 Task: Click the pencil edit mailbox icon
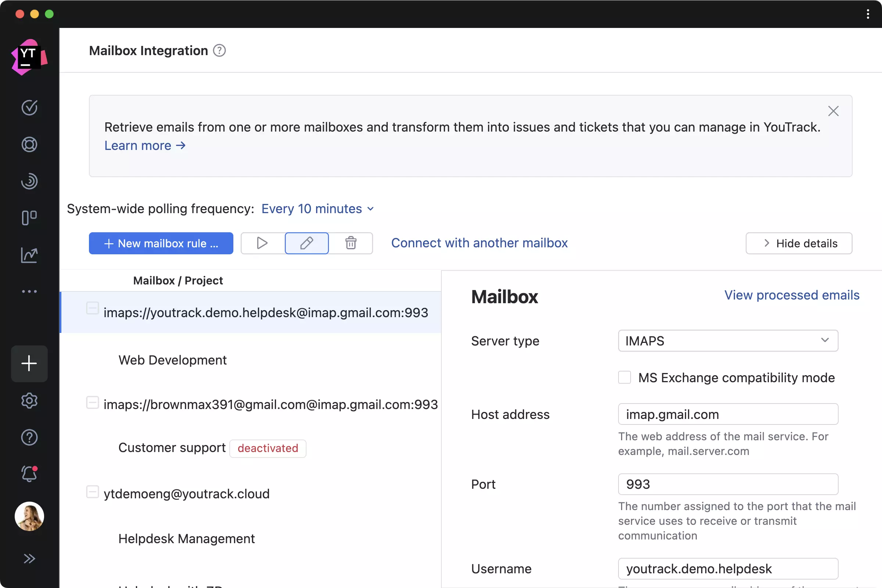click(306, 243)
